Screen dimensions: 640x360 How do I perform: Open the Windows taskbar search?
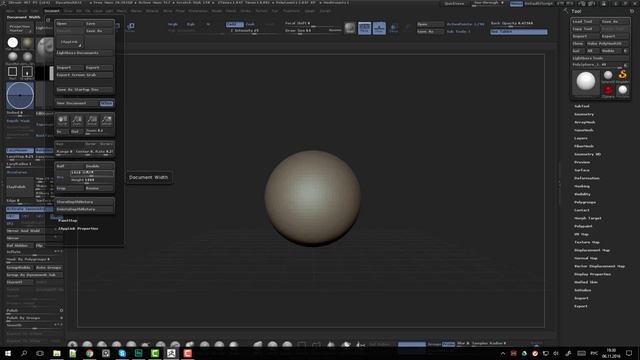pyautogui.click(x=24, y=353)
